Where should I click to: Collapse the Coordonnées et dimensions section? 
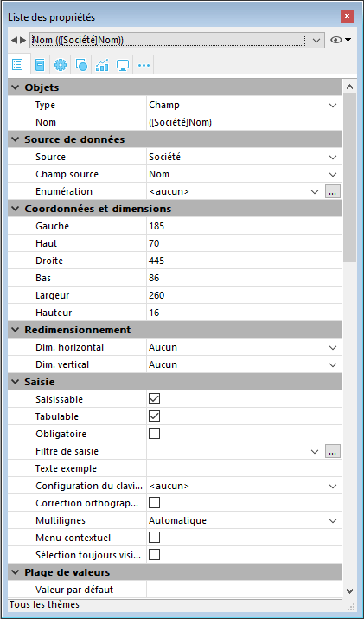pos(15,209)
